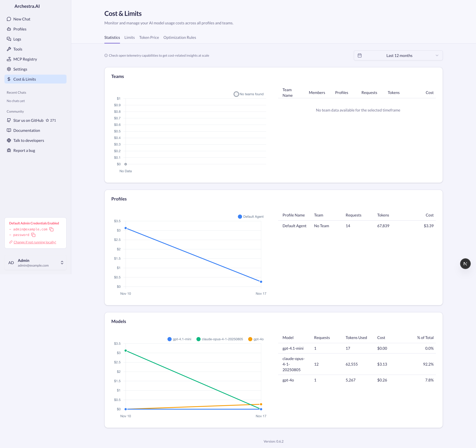476x448 pixels.
Task: Select the Cost & Limits dollar icon
Action: click(x=9, y=79)
